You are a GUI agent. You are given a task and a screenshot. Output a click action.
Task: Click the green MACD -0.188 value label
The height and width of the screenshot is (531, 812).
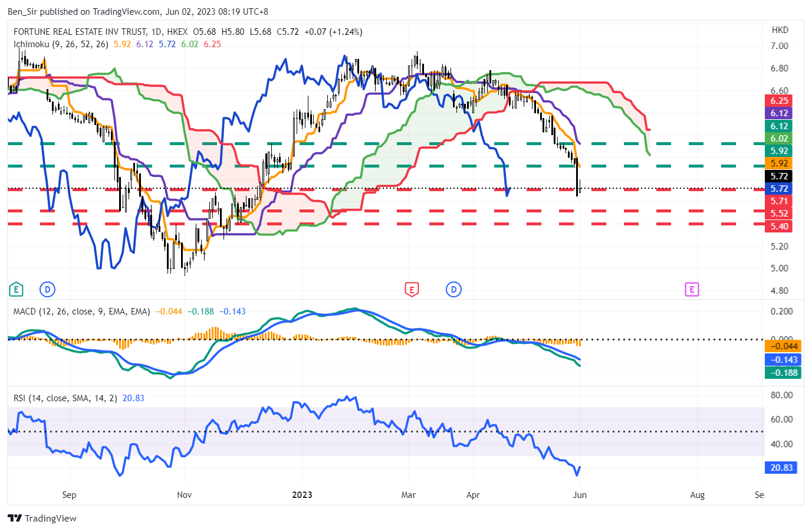click(783, 373)
